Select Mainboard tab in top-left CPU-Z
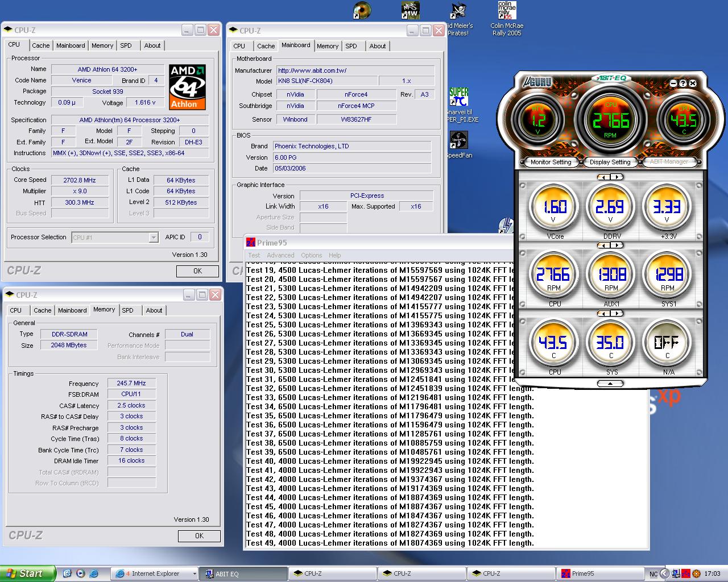 click(x=71, y=45)
